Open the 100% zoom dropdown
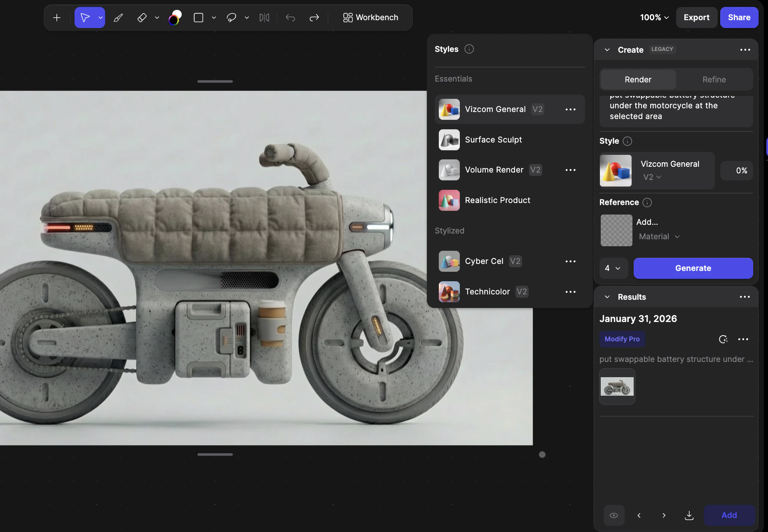 click(654, 18)
